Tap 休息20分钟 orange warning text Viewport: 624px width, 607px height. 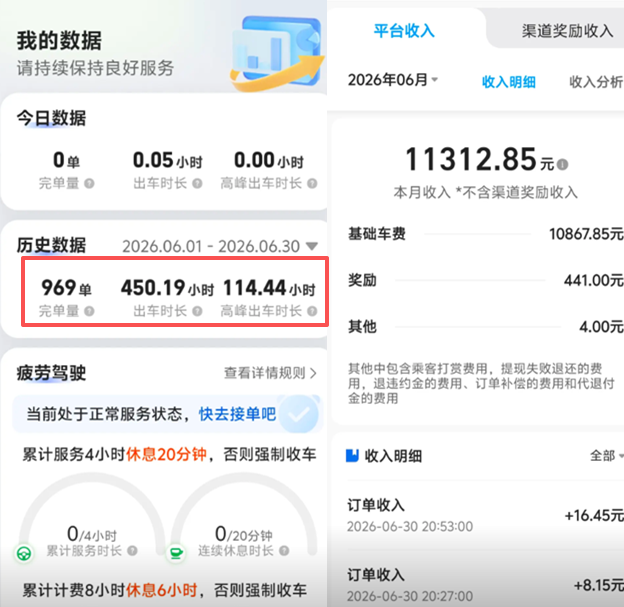[x=166, y=454]
